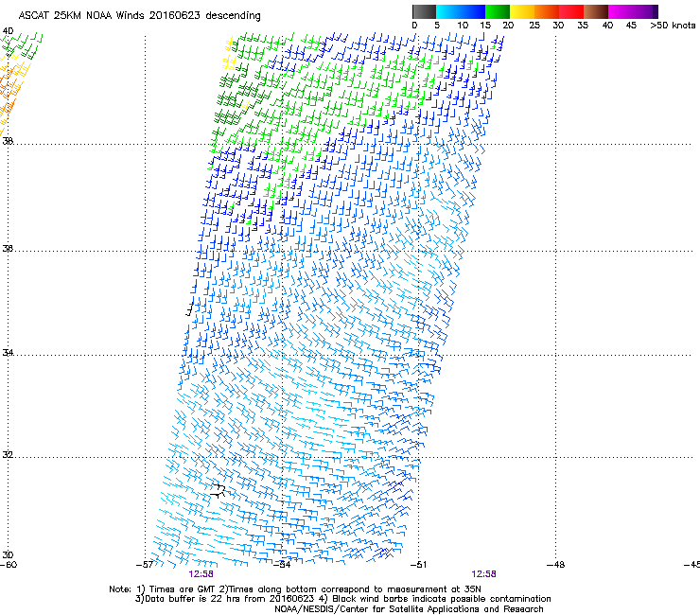Click legend label "25" under the color bar
The height and width of the screenshot is (615, 700).
coord(534,26)
